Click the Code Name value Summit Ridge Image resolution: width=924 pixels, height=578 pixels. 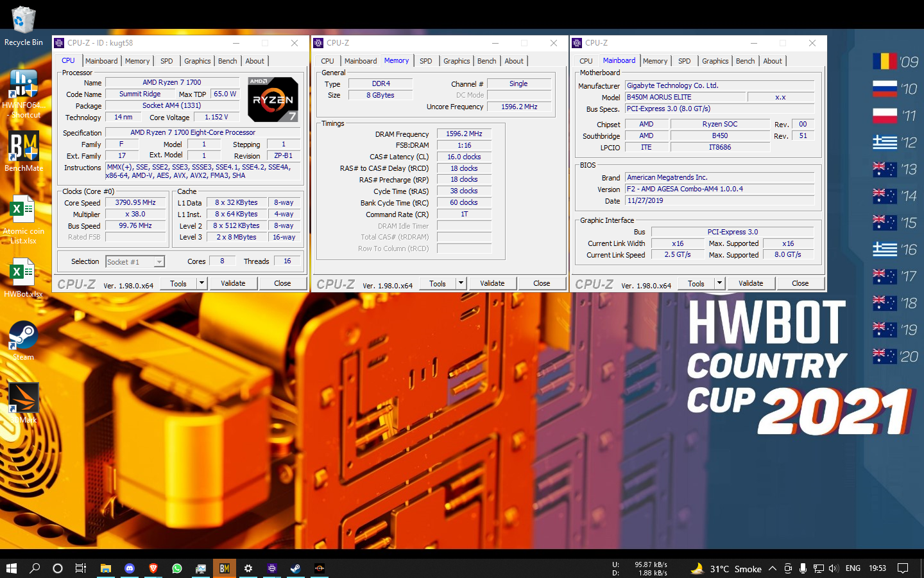pyautogui.click(x=140, y=94)
